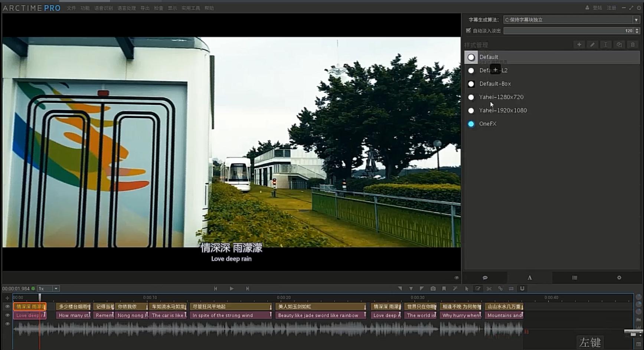
Task: Open the settings gear panel tab
Action: pos(619,278)
